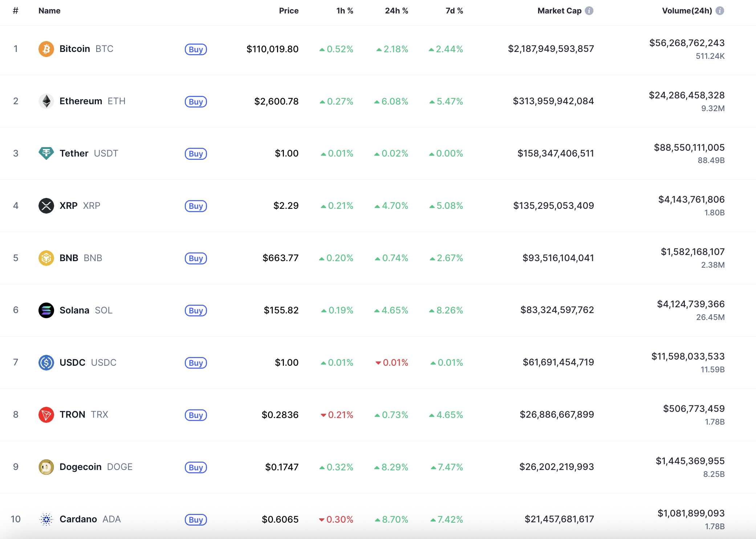Viewport: 756px width, 539px height.
Task: Click the Tether logo icon
Action: tap(46, 153)
